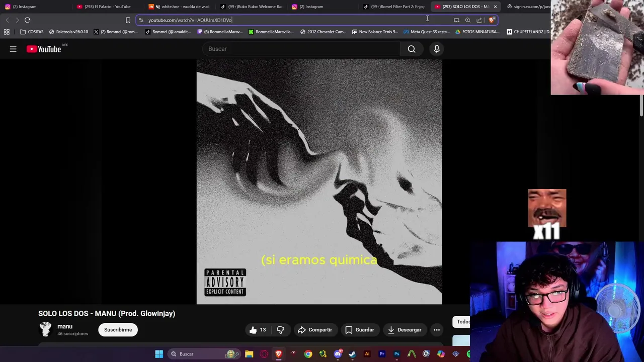Open the YouTube guide hamburger menu

13,49
